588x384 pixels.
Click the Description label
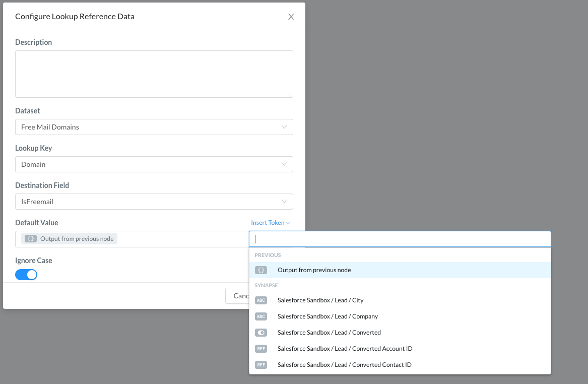pos(34,42)
